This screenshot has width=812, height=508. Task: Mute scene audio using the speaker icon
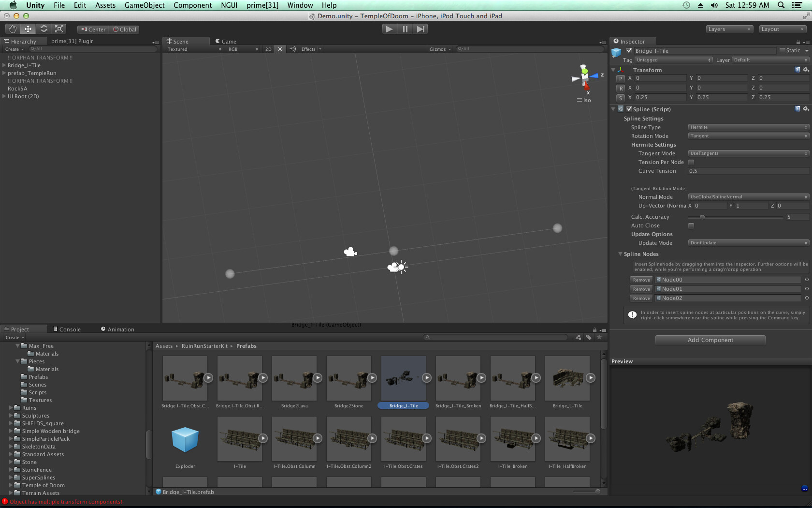pos(292,49)
